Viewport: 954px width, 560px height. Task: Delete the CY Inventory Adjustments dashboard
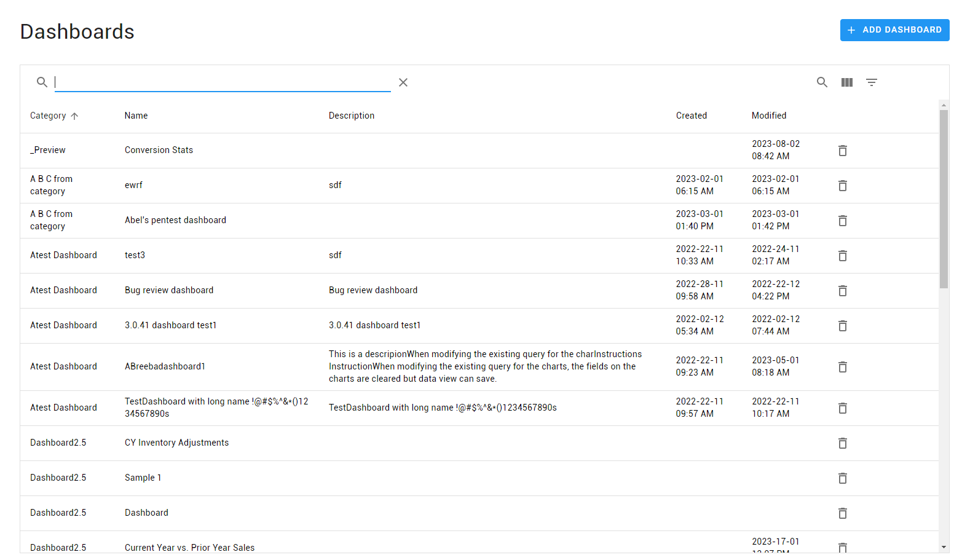coord(843,443)
